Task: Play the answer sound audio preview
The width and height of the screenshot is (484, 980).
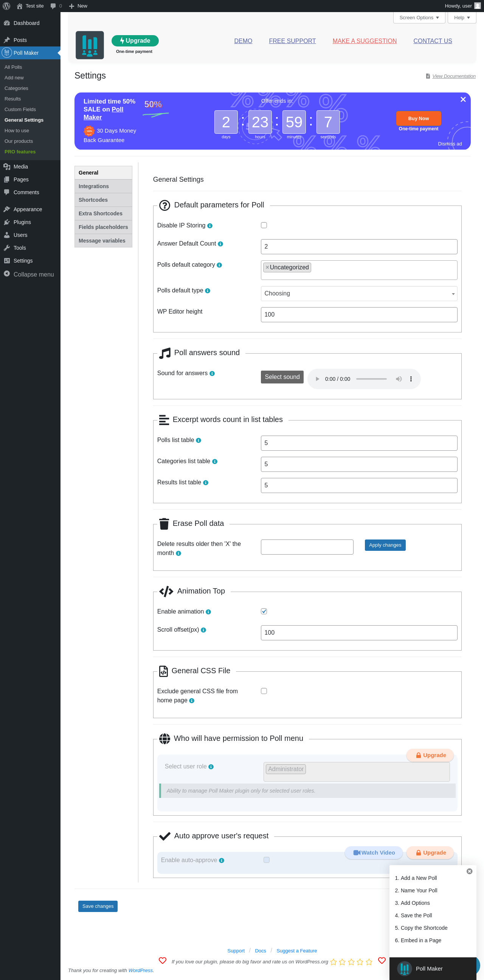Action: click(x=317, y=379)
